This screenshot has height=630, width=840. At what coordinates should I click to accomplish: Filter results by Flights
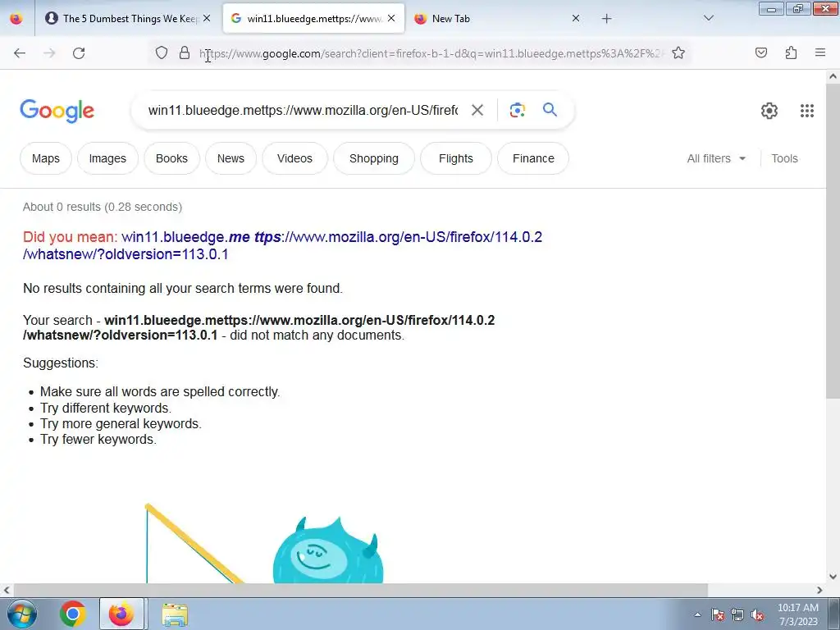pos(456,158)
